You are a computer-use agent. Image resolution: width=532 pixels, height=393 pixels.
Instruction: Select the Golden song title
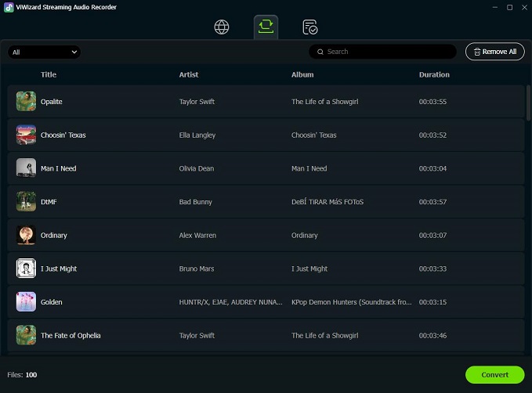coord(51,302)
